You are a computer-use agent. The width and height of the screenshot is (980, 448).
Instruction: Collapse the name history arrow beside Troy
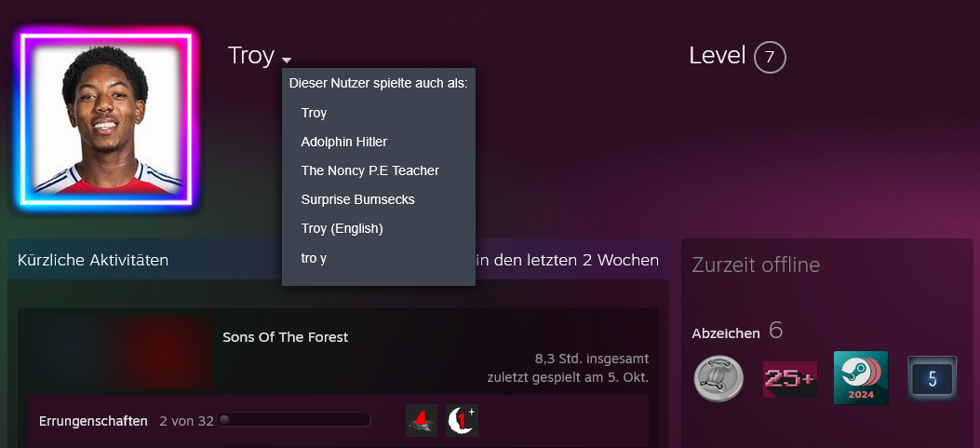(287, 60)
